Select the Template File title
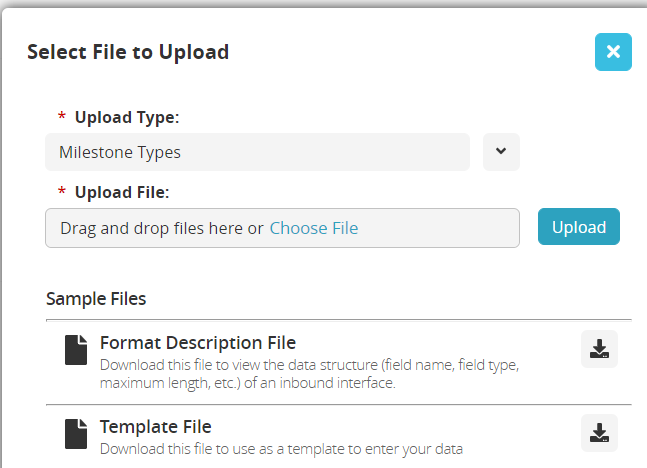The height and width of the screenshot is (468, 647). [155, 427]
